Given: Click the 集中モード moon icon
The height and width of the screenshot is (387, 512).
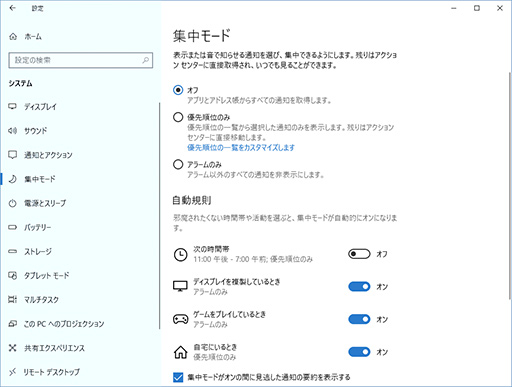Looking at the screenshot, I should coord(12,179).
